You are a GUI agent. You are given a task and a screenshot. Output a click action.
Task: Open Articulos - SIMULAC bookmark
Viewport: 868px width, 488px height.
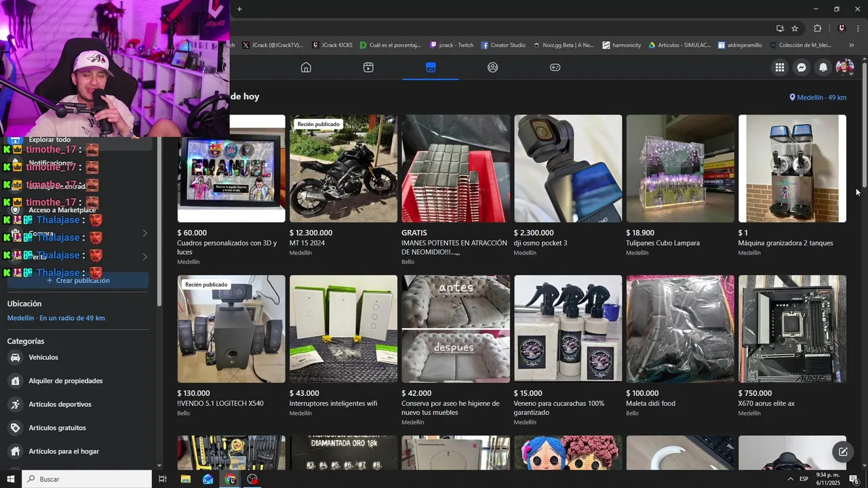(x=679, y=45)
